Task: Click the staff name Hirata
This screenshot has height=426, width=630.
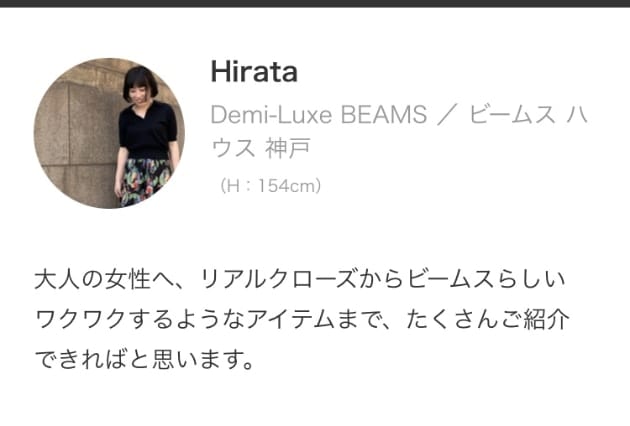Action: point(254,72)
